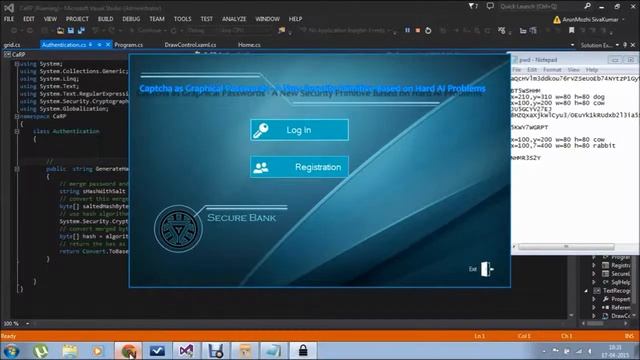Open the Notepad Help menu
640x360 pixels.
click(x=591, y=70)
